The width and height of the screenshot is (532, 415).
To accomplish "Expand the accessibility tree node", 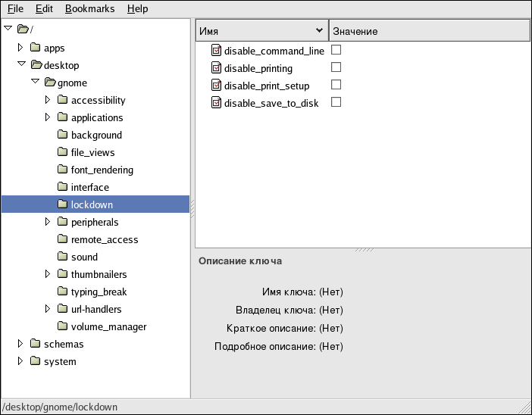I will (x=48, y=100).
